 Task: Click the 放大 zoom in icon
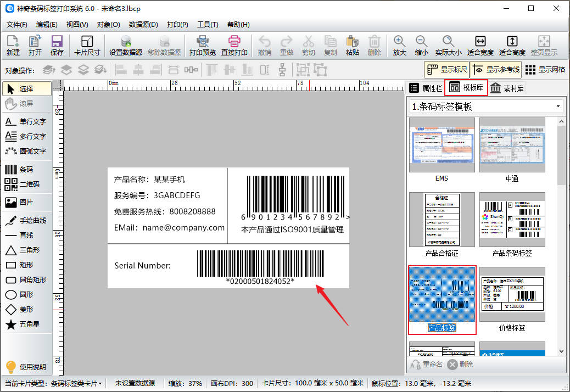(399, 46)
